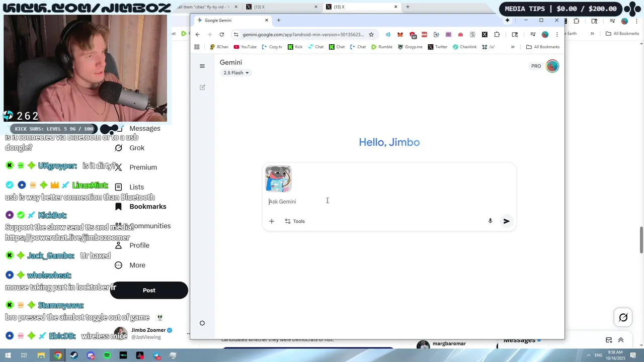Open the Chrome three-dot menu in Gemini window
Image resolution: width=644 pixels, height=362 pixels.
click(x=557, y=35)
